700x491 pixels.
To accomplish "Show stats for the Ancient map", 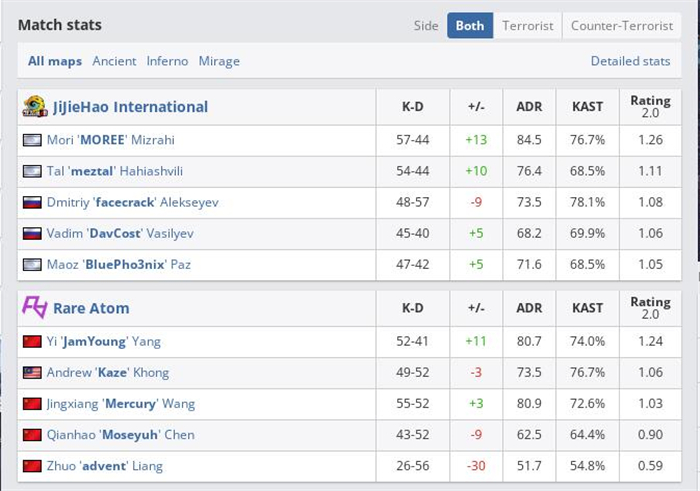I will (x=114, y=61).
